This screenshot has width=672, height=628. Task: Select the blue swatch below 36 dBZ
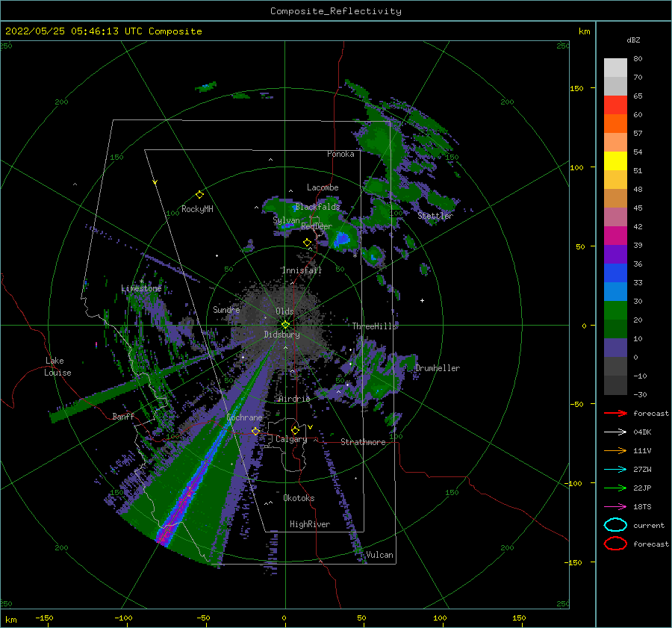tap(615, 273)
